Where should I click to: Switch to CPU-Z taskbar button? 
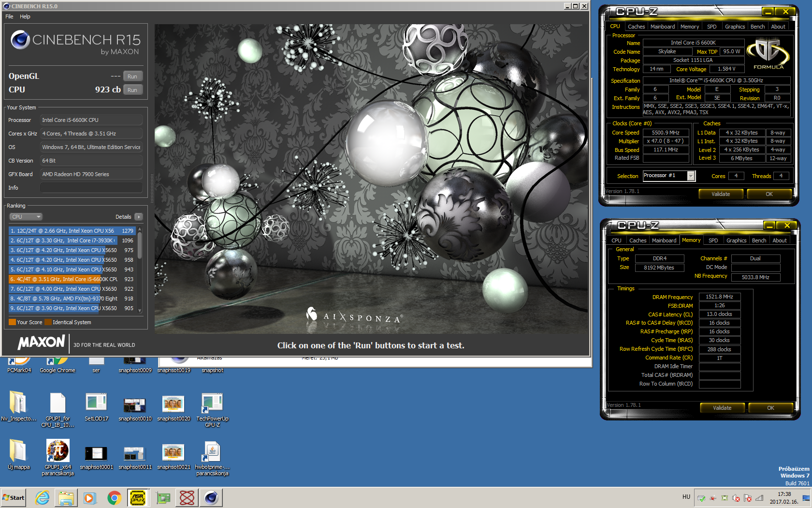click(138, 498)
